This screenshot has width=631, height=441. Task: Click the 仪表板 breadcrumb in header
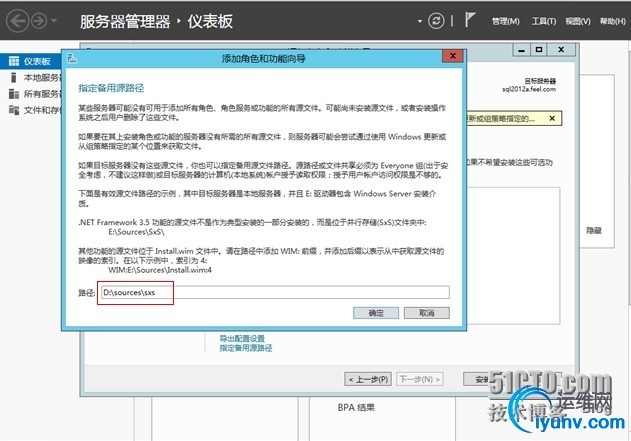click(210, 21)
